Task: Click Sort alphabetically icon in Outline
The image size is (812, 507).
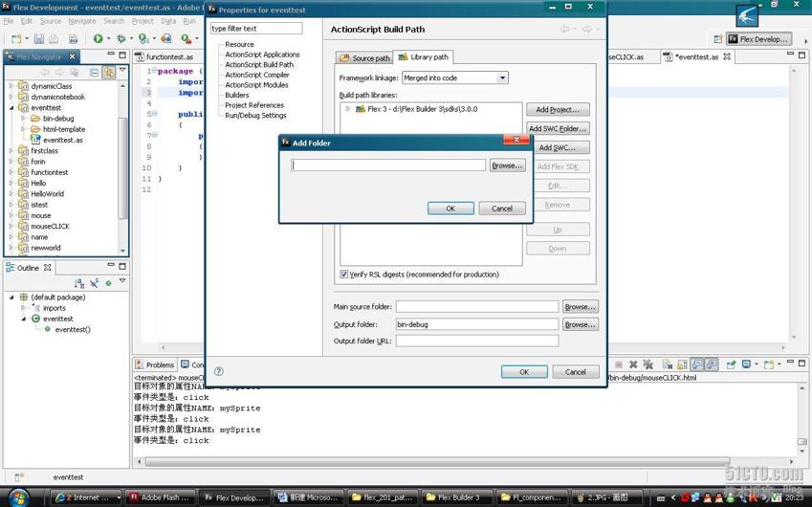Action: click(x=78, y=283)
